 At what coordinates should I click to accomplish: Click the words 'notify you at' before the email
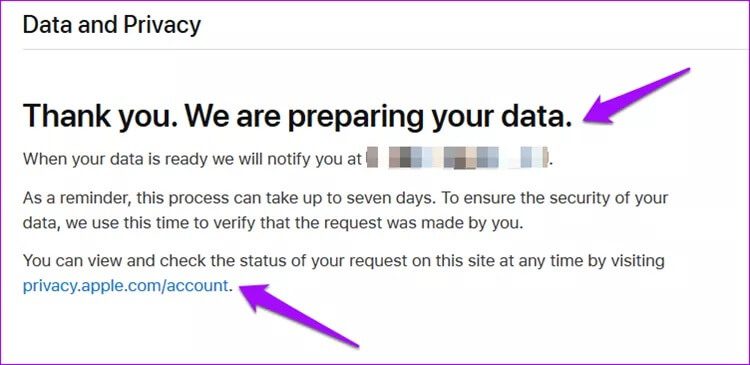click(315, 158)
